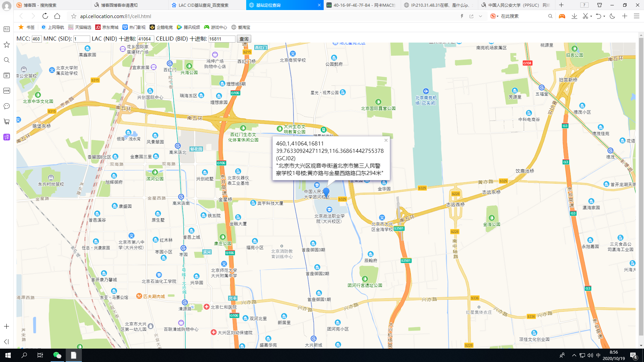
Task: Open the purple translate sidebar icon
Action: click(7, 137)
